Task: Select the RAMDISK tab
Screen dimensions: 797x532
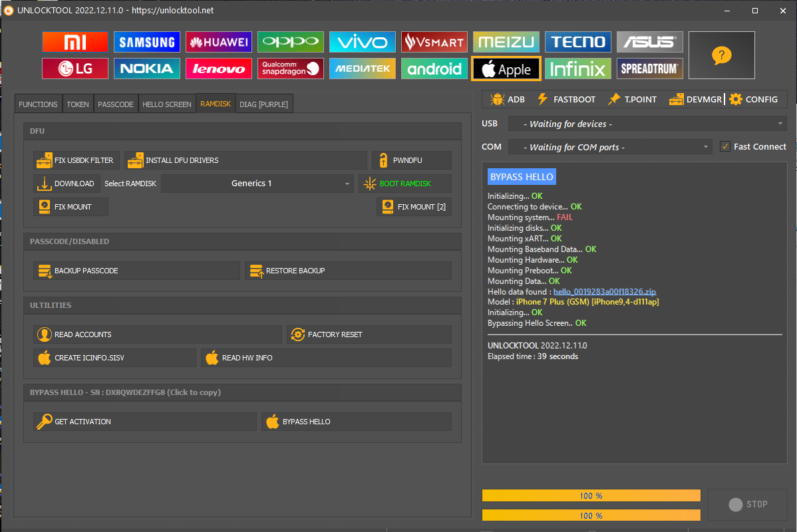Action: (x=216, y=104)
